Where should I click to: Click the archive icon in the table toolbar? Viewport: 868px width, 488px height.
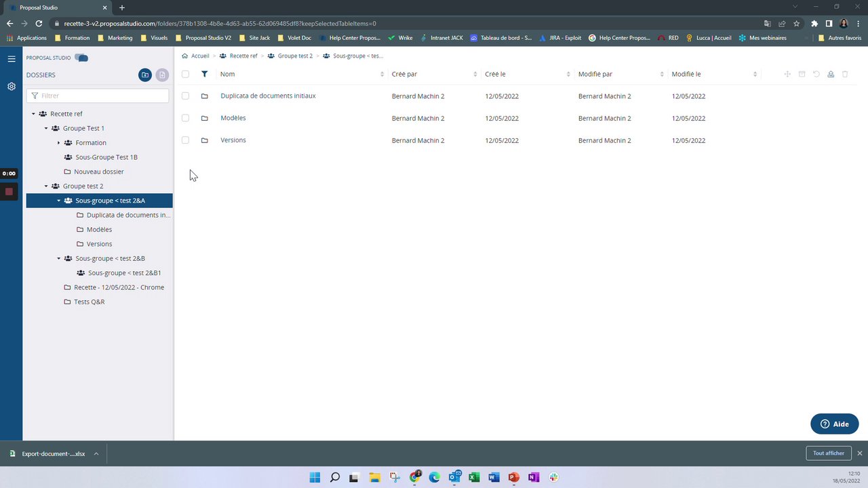tap(802, 74)
